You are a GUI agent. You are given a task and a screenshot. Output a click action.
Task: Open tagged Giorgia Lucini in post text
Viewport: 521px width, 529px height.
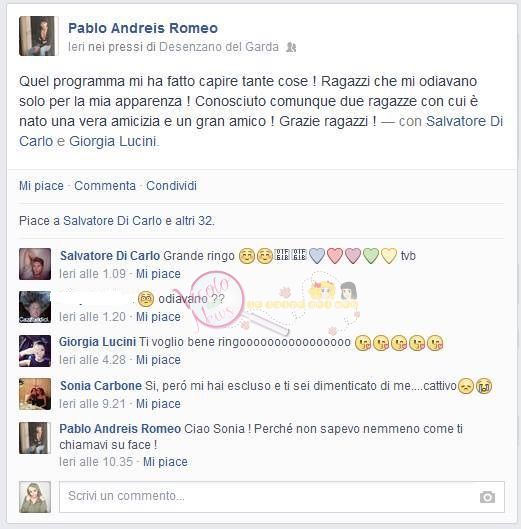click(113, 141)
